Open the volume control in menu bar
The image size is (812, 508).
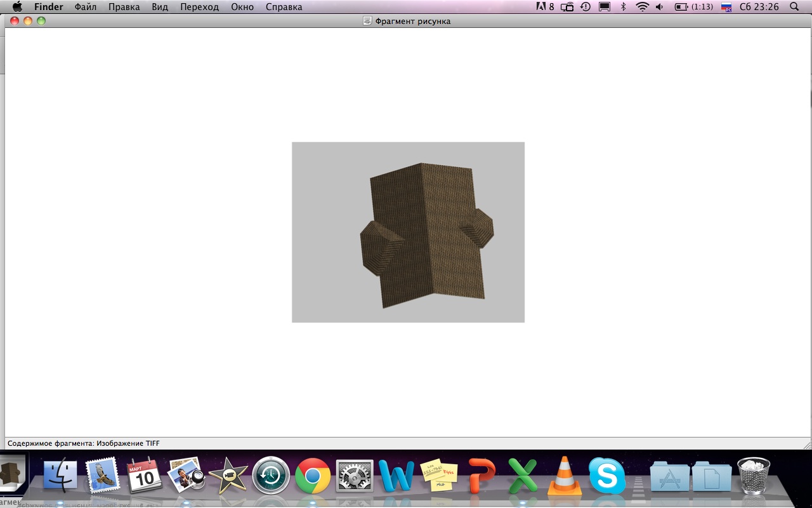(660, 7)
